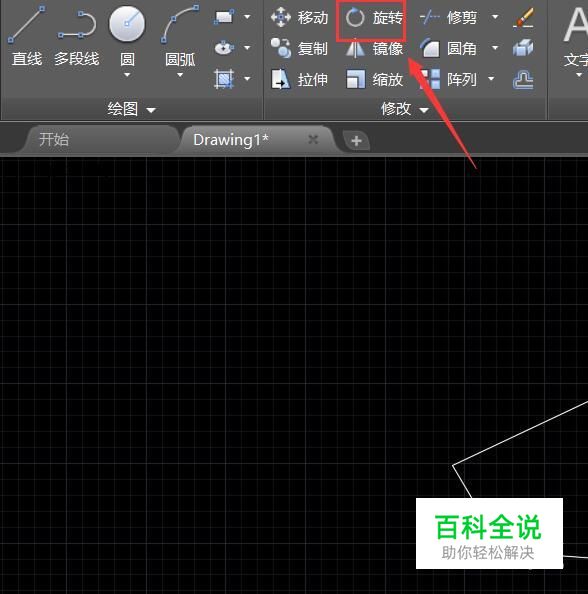
Task: Open the 阵列 array dropdown arrow
Action: tap(491, 79)
